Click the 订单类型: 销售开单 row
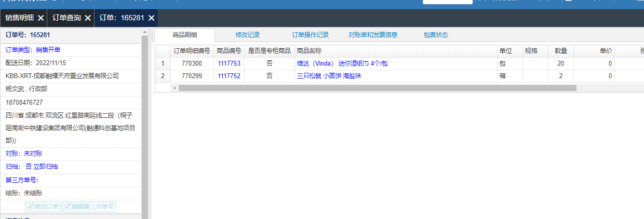 [71, 50]
